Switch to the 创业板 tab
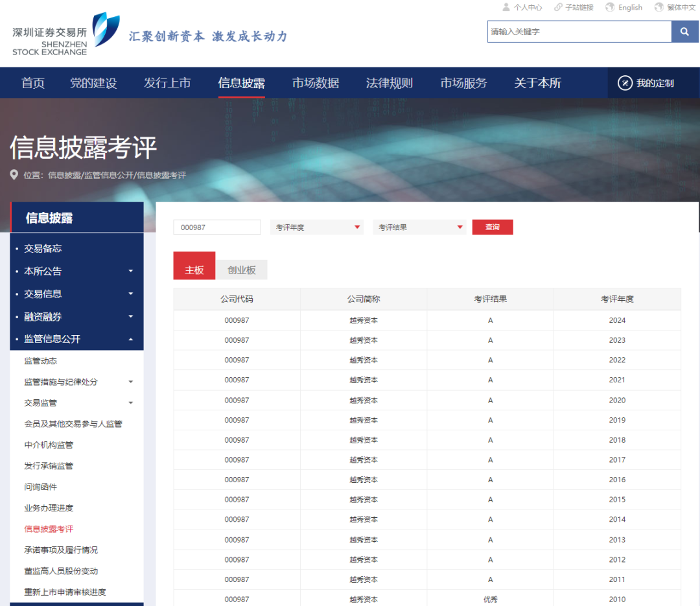Image resolution: width=700 pixels, height=606 pixels. click(x=241, y=270)
